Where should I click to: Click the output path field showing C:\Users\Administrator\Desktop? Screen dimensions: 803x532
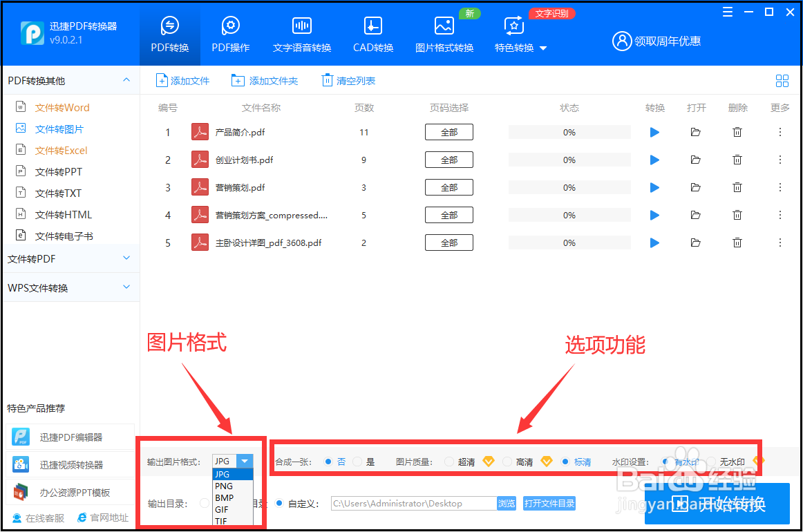[x=414, y=503]
